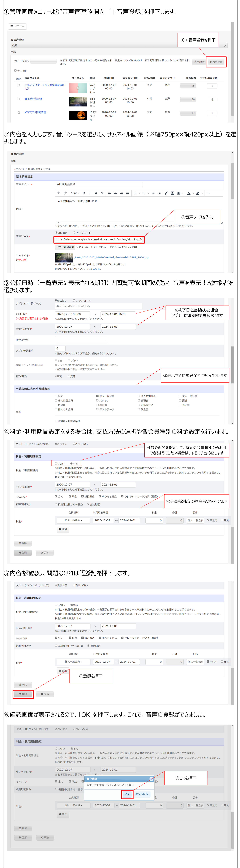The height and width of the screenshot is (868, 240).
Task: Select the しない radio in step ④ 料金設定
Action: click(x=56, y=464)
